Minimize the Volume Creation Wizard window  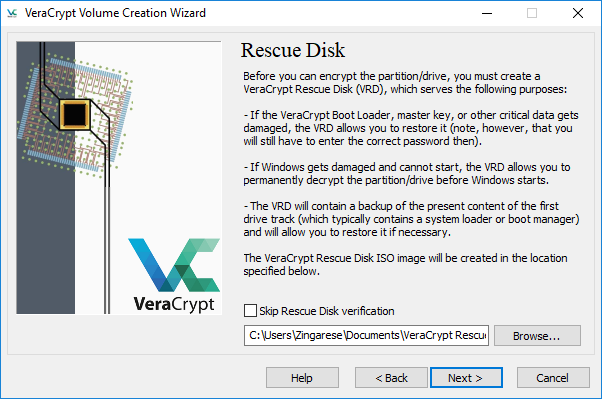point(487,13)
